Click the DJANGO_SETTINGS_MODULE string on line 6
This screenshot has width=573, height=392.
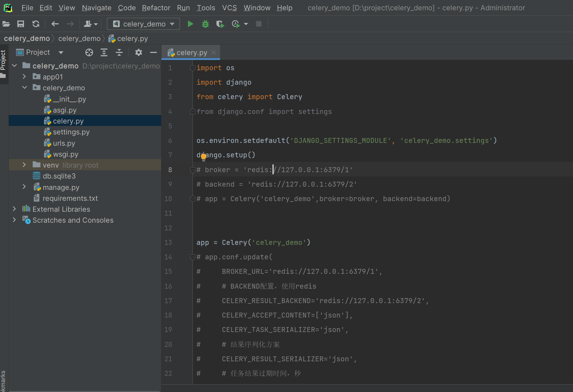[341, 140]
